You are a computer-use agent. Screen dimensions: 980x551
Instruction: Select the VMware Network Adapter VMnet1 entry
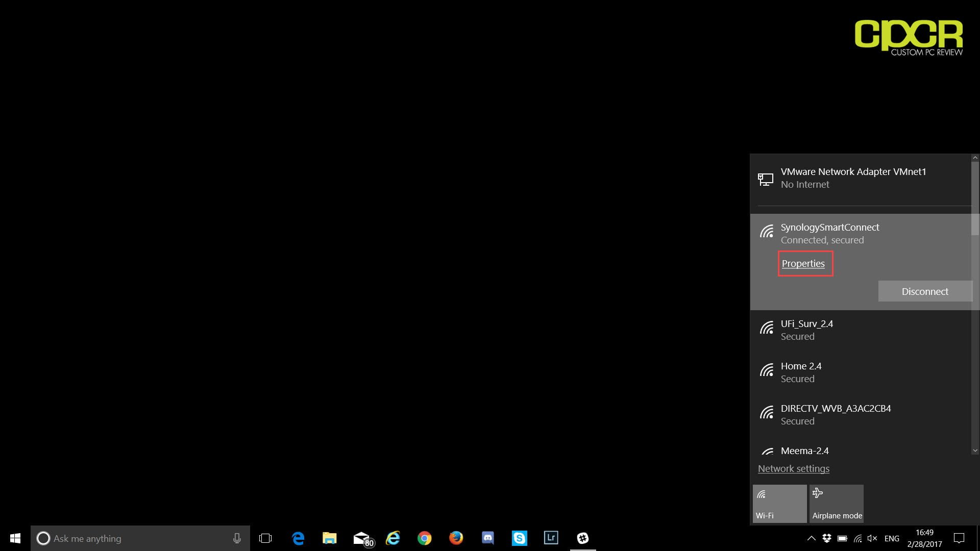[861, 178]
